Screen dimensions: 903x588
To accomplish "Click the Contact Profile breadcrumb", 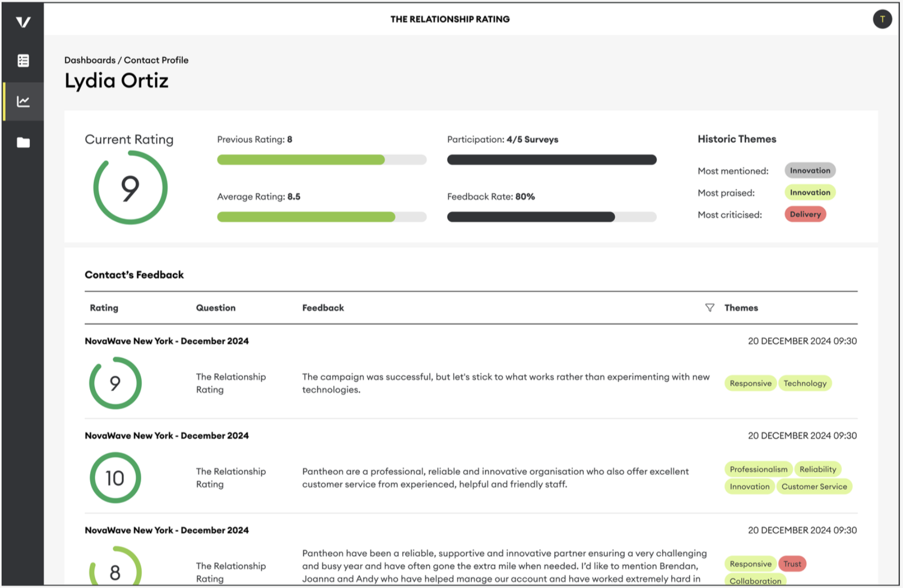I will pos(156,60).
